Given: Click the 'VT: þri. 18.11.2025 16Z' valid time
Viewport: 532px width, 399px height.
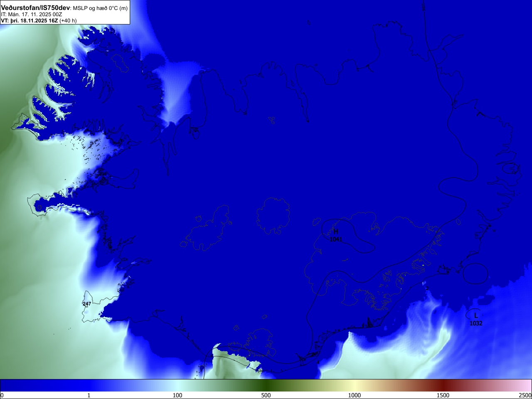Looking at the screenshot, I should click(30, 20).
